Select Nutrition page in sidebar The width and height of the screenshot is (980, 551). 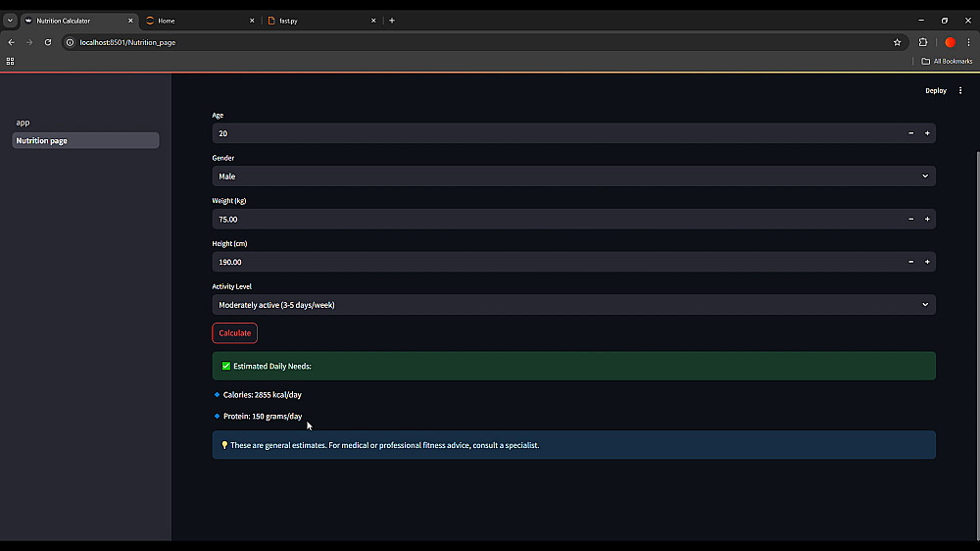(x=85, y=141)
